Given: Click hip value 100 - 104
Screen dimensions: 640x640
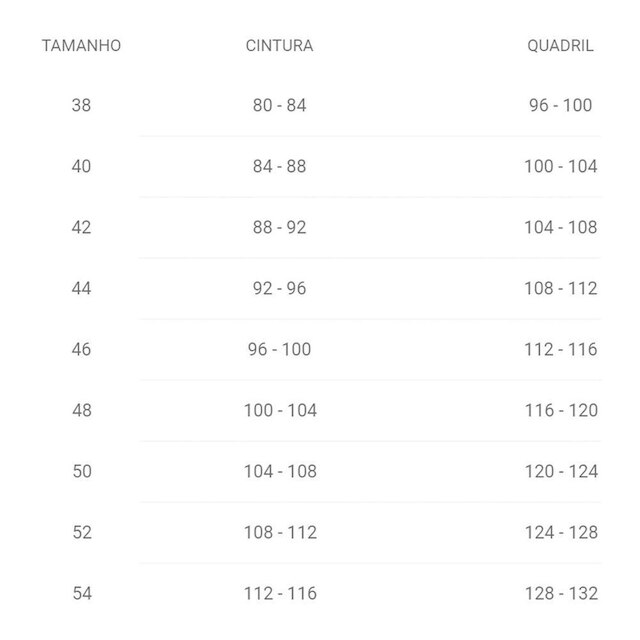Looking at the screenshot, I should point(561,167).
